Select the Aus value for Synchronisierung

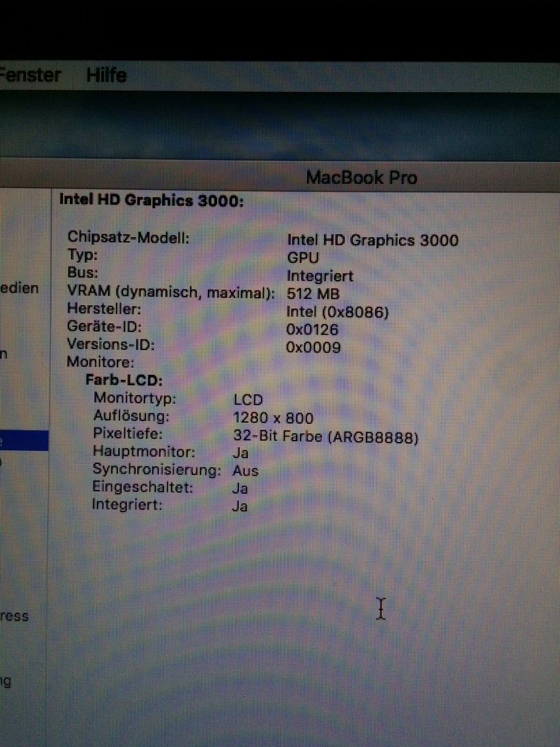pos(245,471)
